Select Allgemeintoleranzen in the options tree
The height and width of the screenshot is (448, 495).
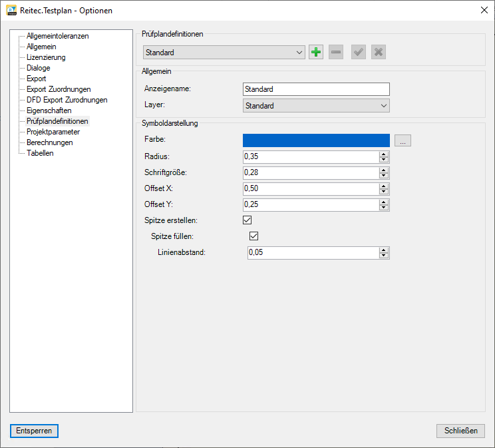[57, 36]
